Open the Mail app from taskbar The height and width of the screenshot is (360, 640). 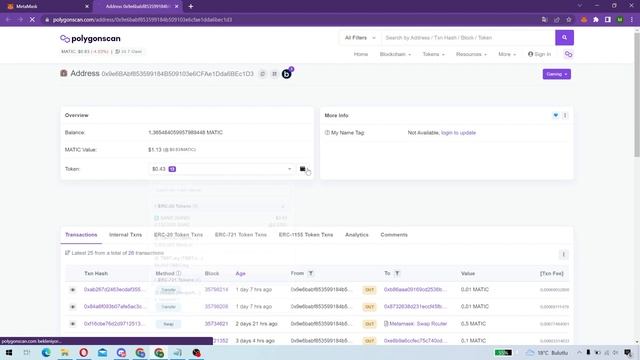102,353
